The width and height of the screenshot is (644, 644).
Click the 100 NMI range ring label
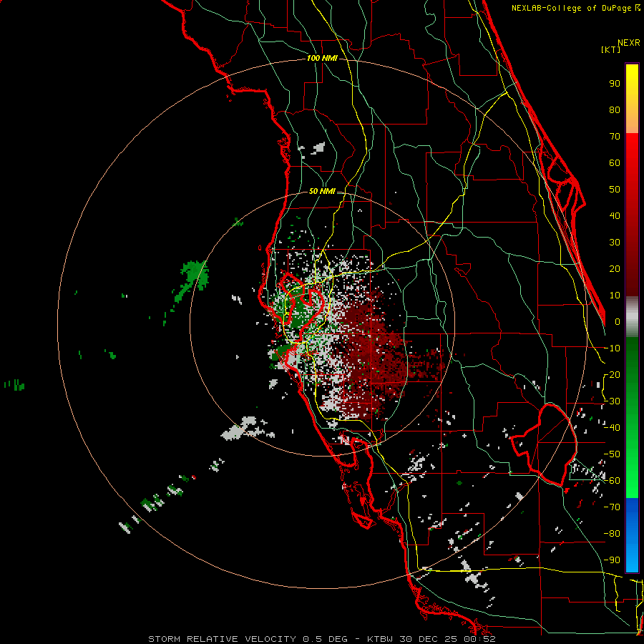point(322,59)
